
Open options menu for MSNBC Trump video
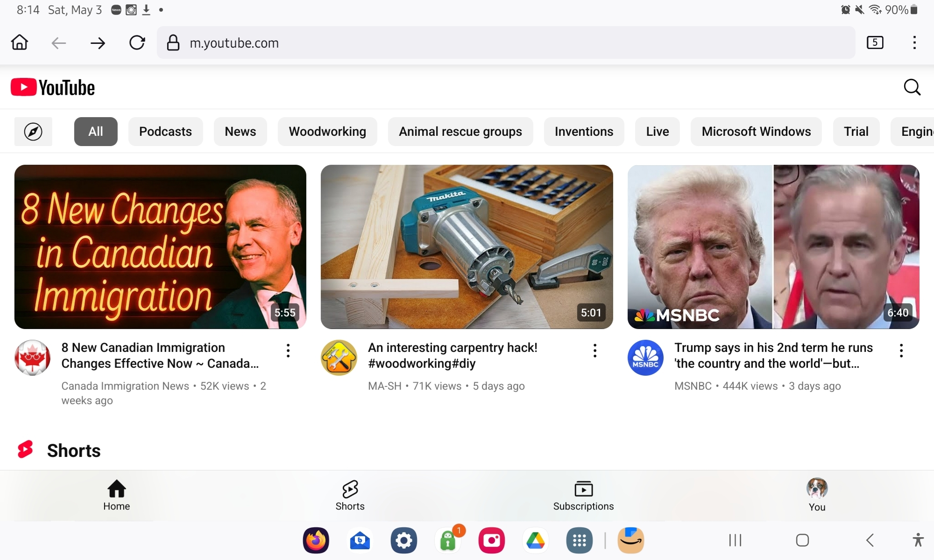(x=901, y=350)
